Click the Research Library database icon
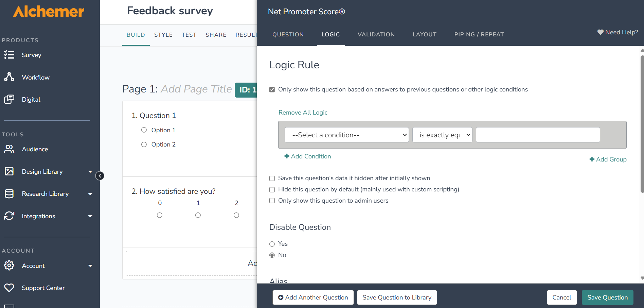 [x=9, y=193]
